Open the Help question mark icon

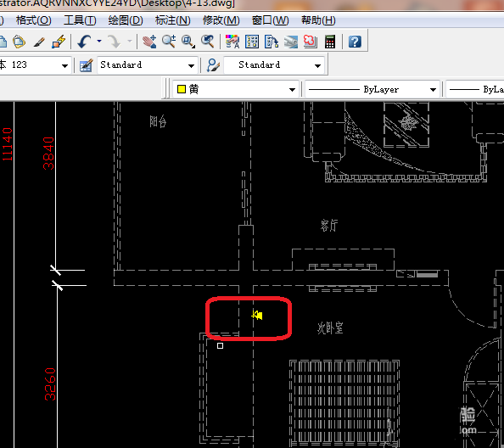tap(355, 42)
